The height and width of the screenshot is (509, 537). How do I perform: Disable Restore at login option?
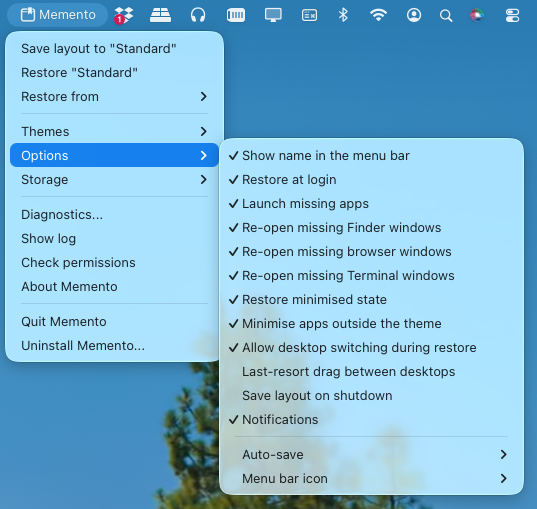pos(371,179)
